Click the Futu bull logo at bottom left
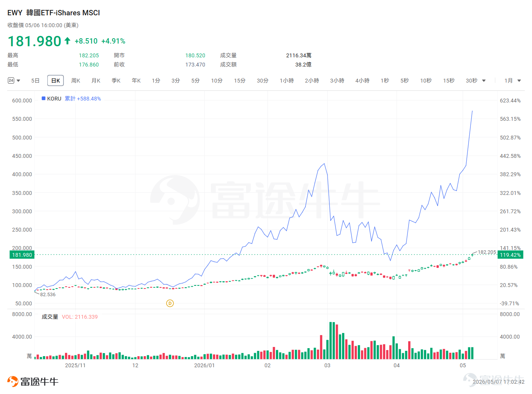Image resolution: width=532 pixels, height=394 pixels. point(13,381)
